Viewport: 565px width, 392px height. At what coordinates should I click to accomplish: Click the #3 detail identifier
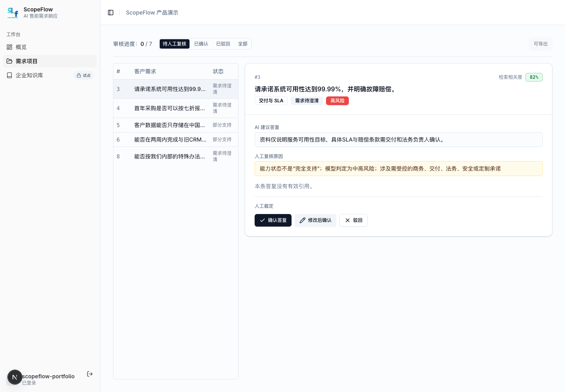click(x=257, y=77)
